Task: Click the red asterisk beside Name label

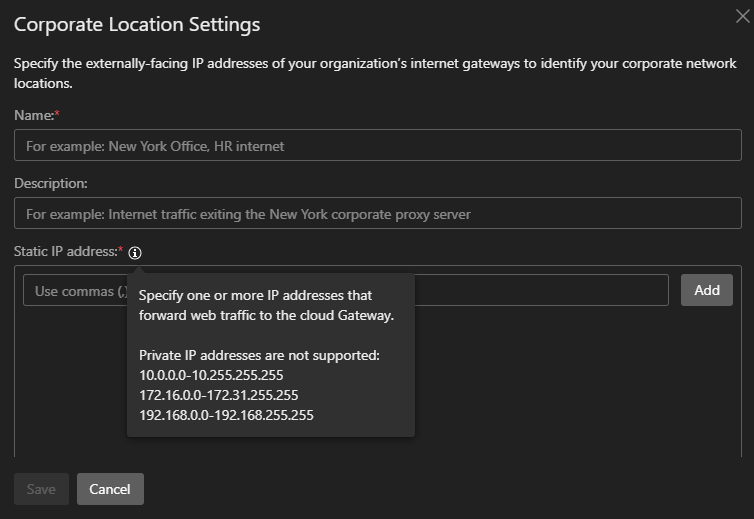Action: (57, 115)
